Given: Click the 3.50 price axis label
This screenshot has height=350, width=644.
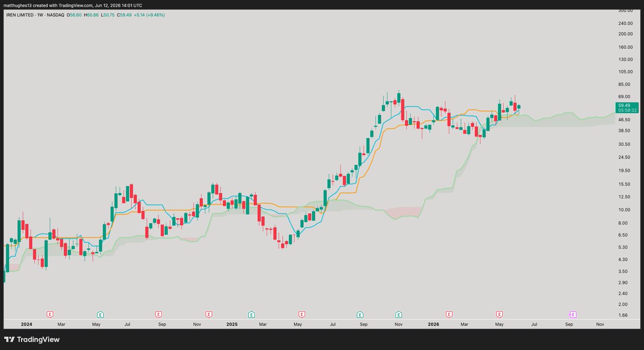Looking at the screenshot, I should 623,271.
